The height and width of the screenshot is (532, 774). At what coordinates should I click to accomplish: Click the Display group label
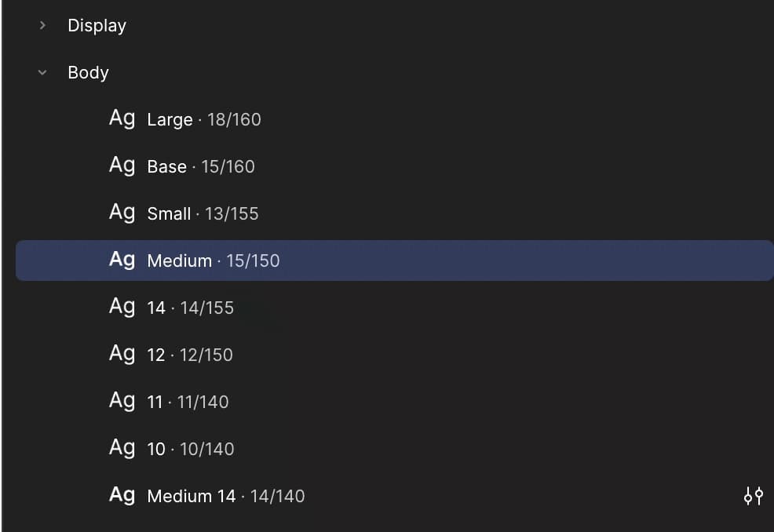(97, 26)
